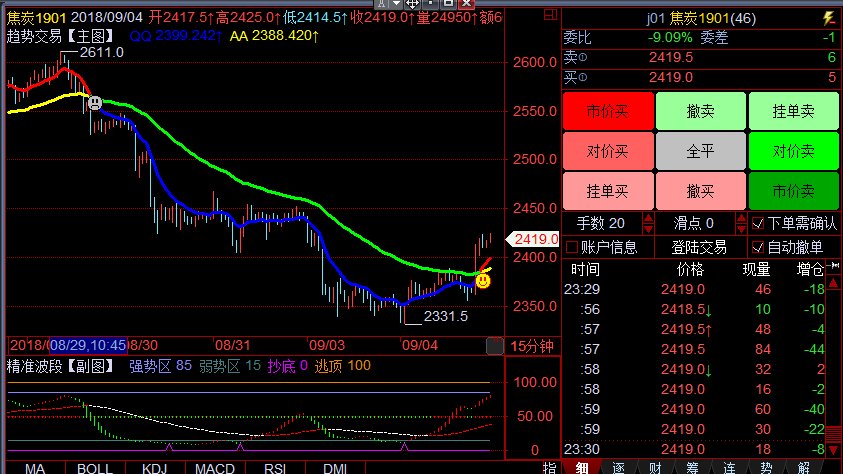843x474 pixels.
Task: Open the 指 indicator selector
Action: (x=549, y=468)
